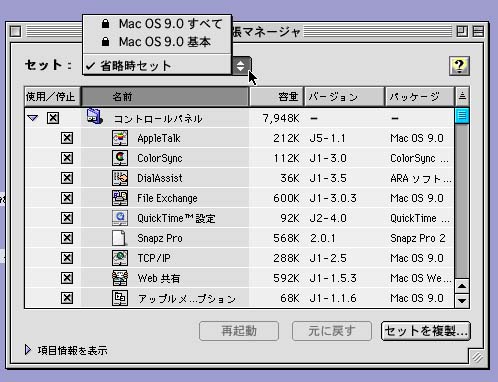Click the DialAssist control panel icon
The image size is (498, 382).
tap(120, 178)
